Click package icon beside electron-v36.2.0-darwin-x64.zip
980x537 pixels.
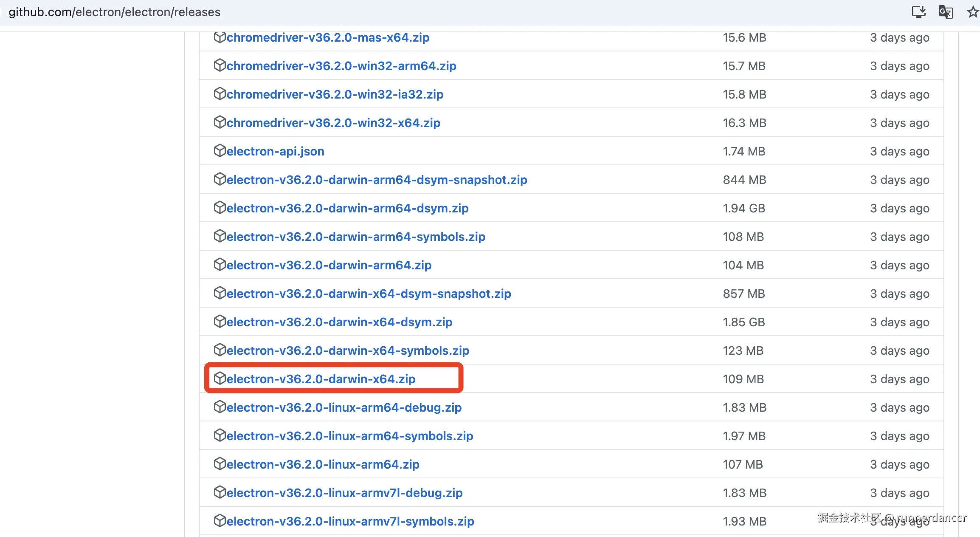click(220, 379)
